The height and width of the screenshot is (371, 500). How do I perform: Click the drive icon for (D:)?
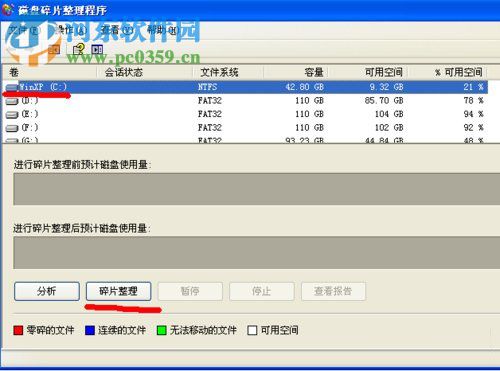click(x=13, y=101)
